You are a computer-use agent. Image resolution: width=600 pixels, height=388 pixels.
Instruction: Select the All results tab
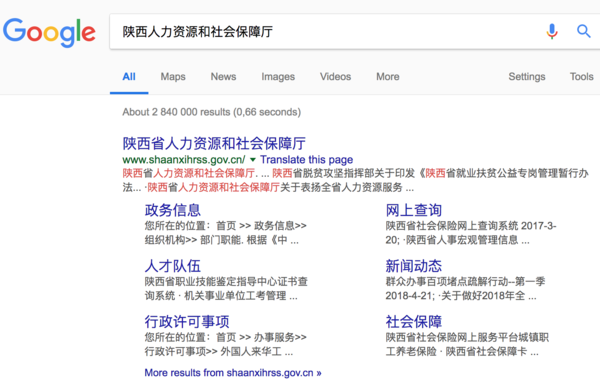pyautogui.click(x=129, y=77)
